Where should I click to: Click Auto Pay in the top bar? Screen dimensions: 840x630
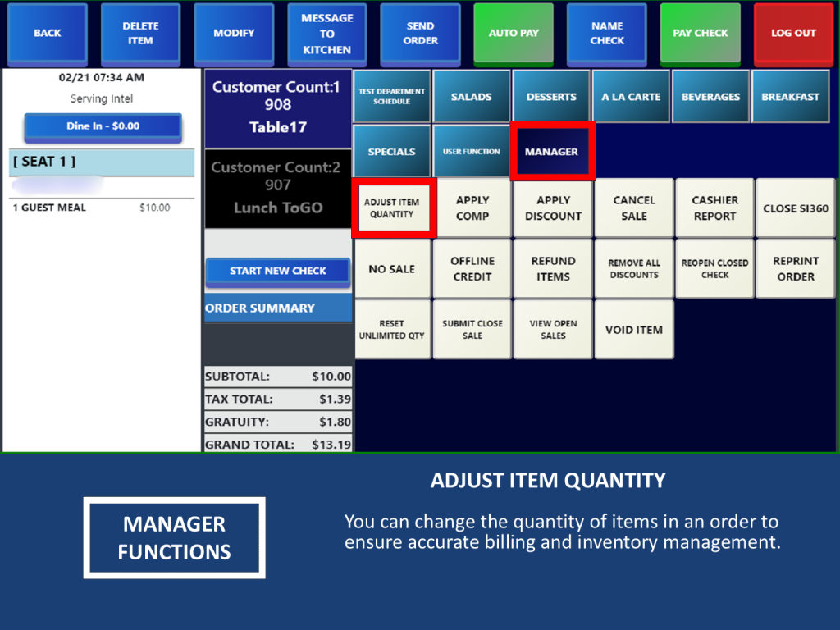pos(514,33)
